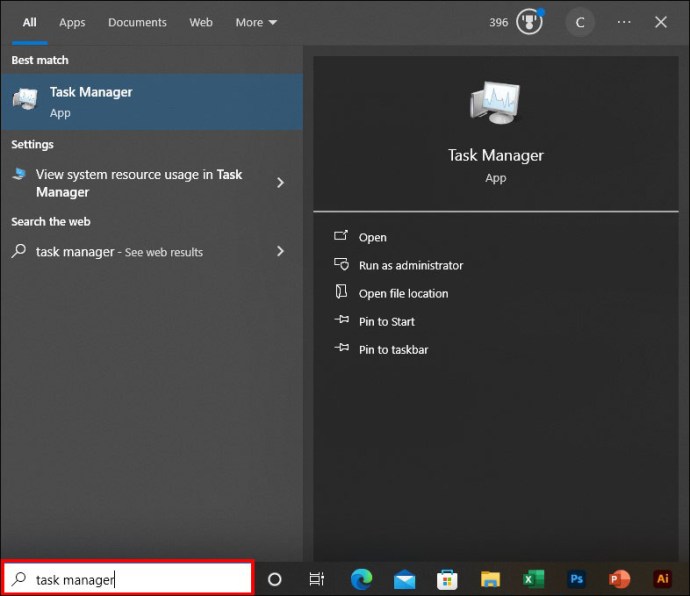
Task: Switch to the Web tab
Action: pos(201,22)
